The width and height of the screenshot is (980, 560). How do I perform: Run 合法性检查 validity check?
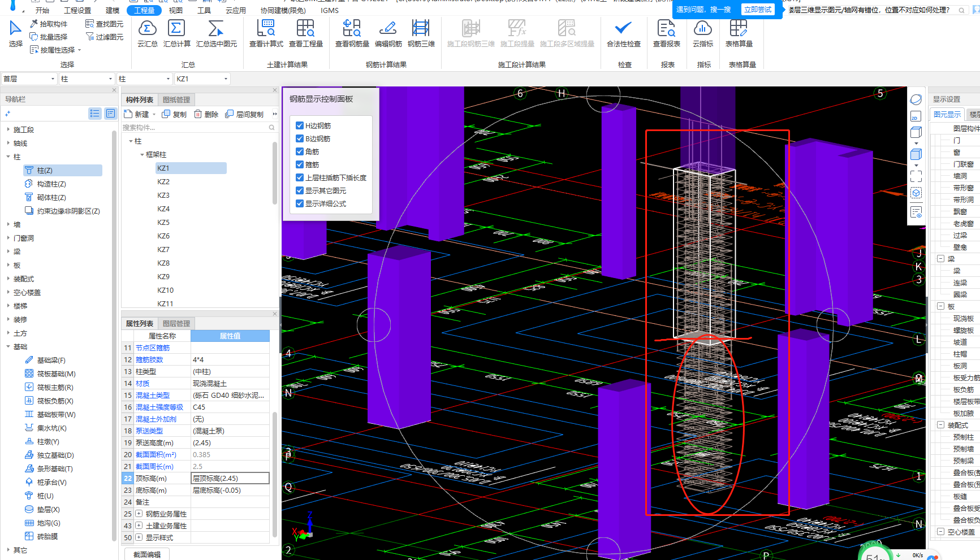coord(623,33)
